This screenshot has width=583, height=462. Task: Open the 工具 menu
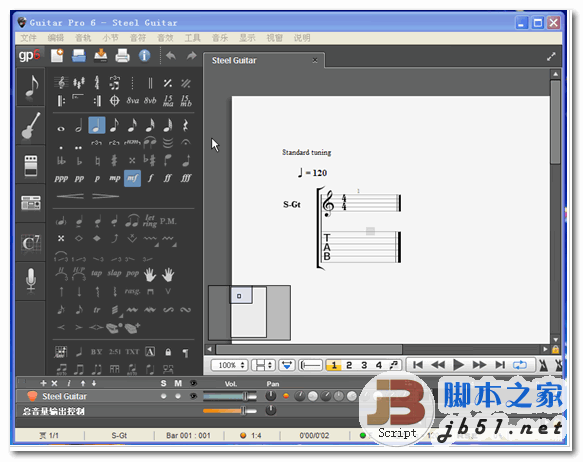pyautogui.click(x=193, y=38)
